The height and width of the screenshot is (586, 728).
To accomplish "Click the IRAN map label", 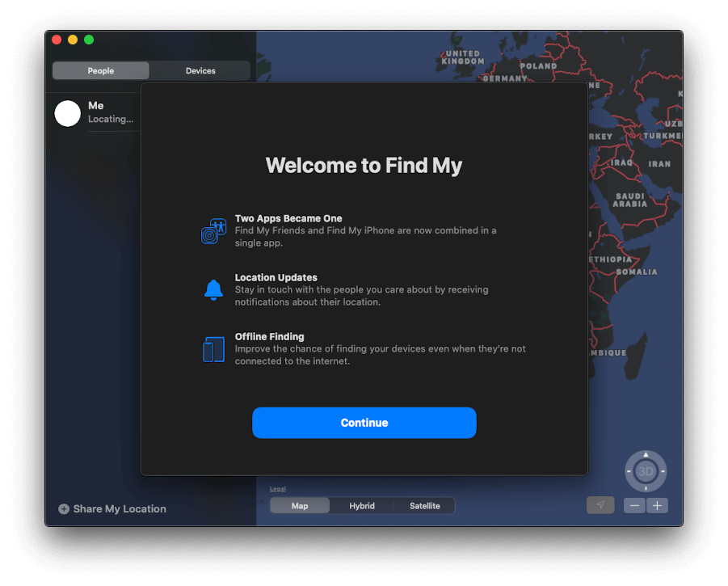I will click(659, 164).
